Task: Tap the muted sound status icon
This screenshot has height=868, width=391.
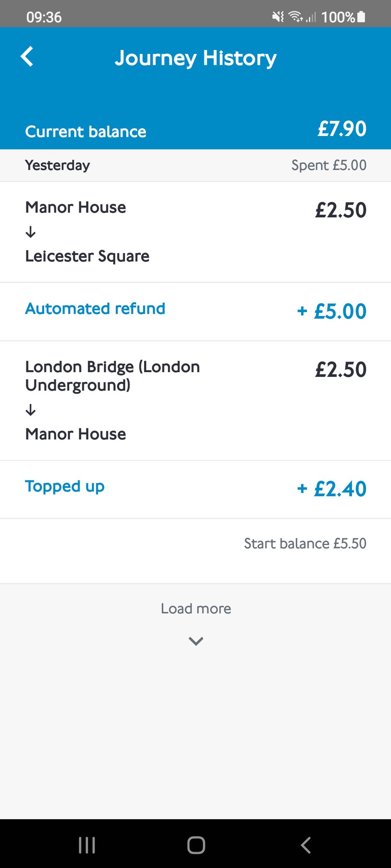Action: pos(278,17)
